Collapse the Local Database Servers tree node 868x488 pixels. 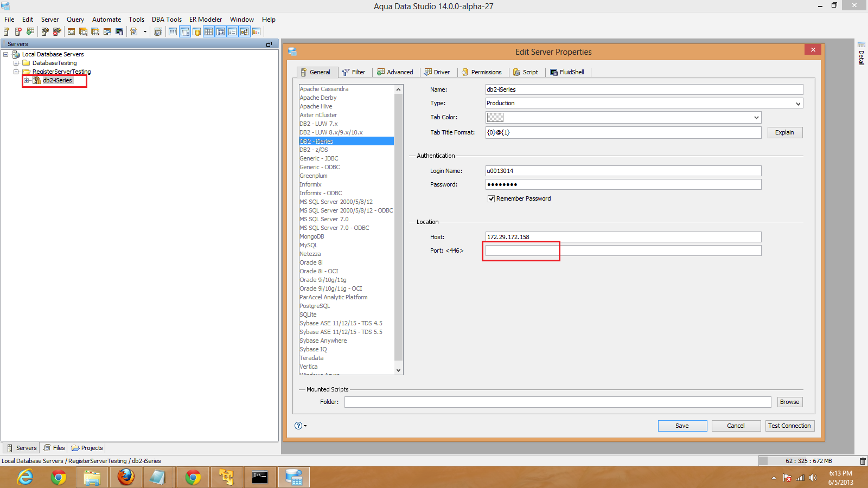click(x=6, y=54)
